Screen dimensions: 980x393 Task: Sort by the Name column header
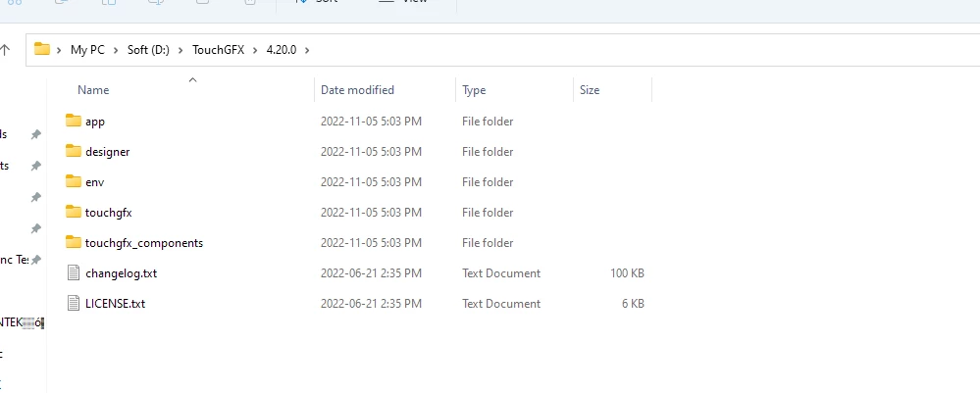coord(93,90)
